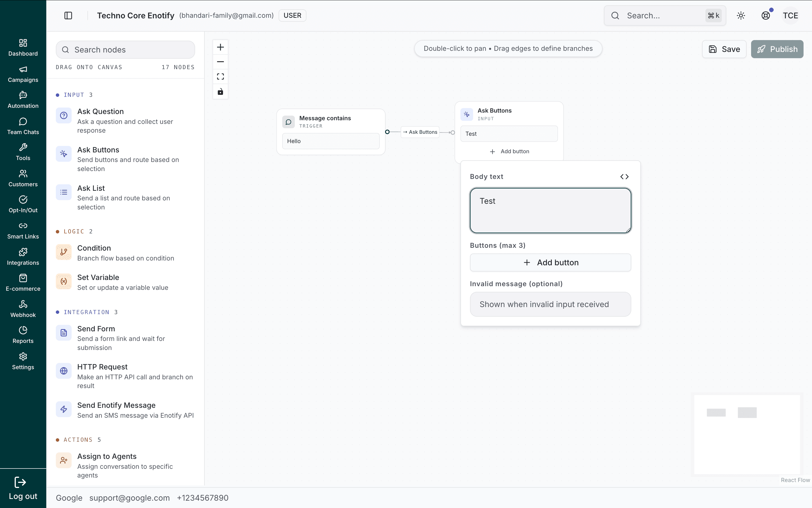The width and height of the screenshot is (812, 508).
Task: Select the Send Enotify Message node icon
Action: (x=64, y=409)
